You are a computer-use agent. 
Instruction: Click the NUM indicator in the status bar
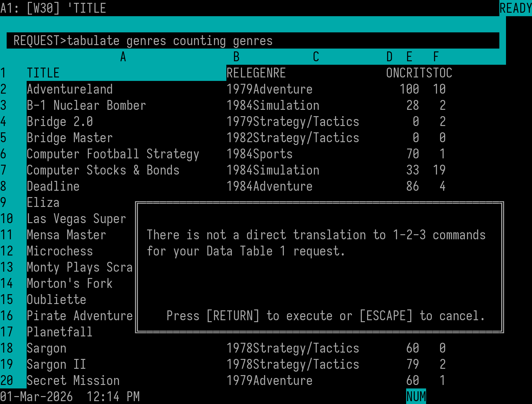click(x=416, y=396)
